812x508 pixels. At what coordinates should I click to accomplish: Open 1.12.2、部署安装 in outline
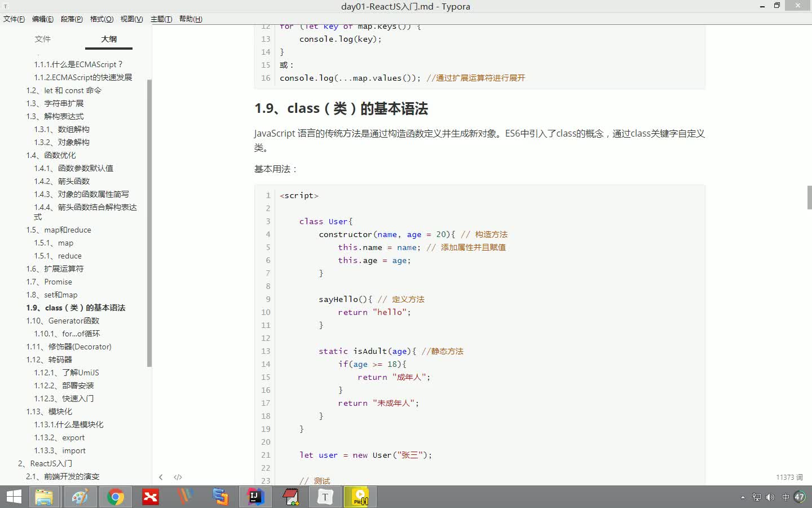tap(64, 386)
